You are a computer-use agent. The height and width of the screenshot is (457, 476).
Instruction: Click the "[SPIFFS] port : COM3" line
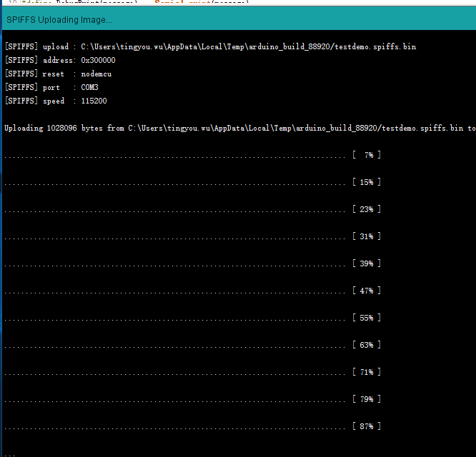click(51, 87)
